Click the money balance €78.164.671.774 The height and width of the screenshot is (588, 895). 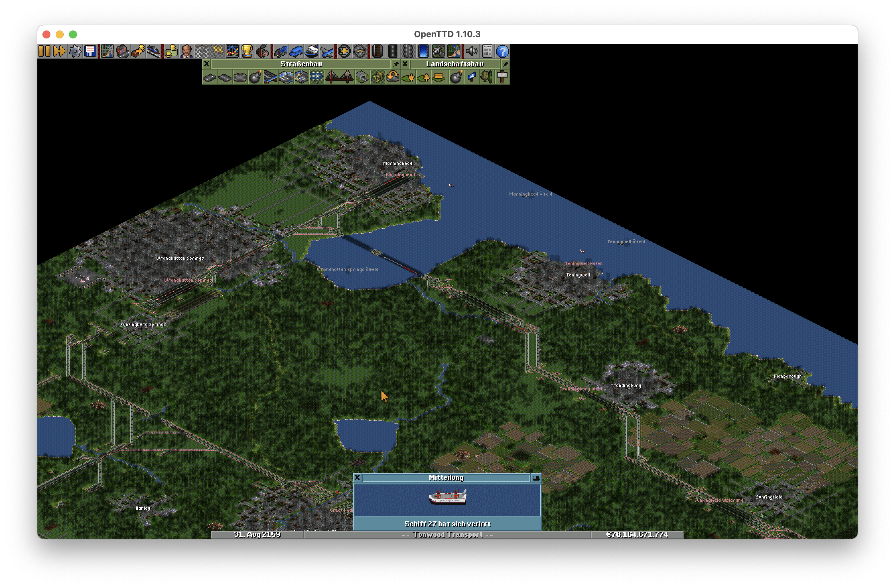pyautogui.click(x=637, y=535)
